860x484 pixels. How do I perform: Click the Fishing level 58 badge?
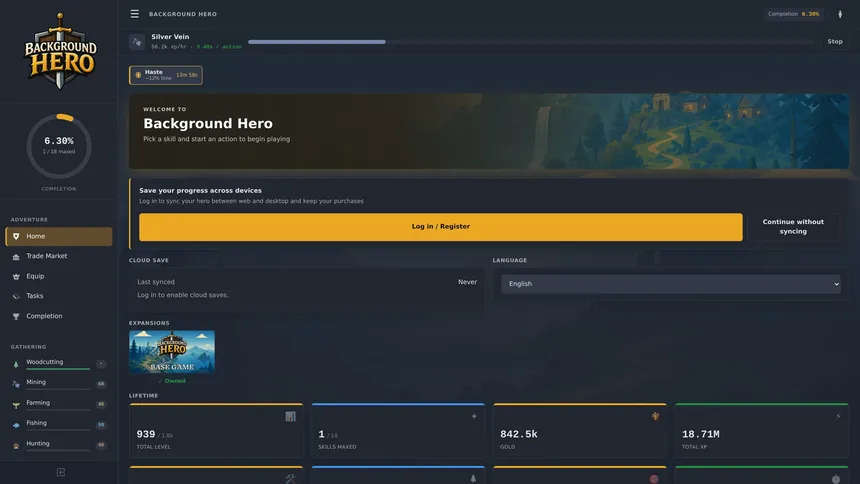pyautogui.click(x=101, y=425)
